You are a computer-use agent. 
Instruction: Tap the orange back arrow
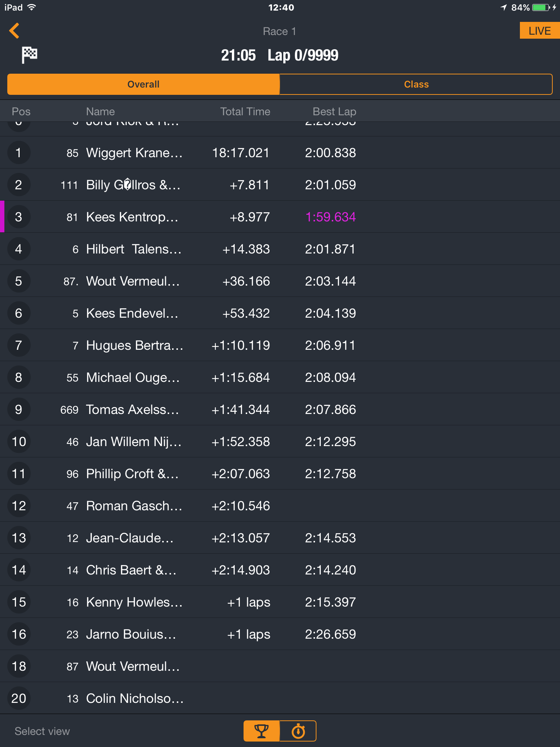click(14, 31)
